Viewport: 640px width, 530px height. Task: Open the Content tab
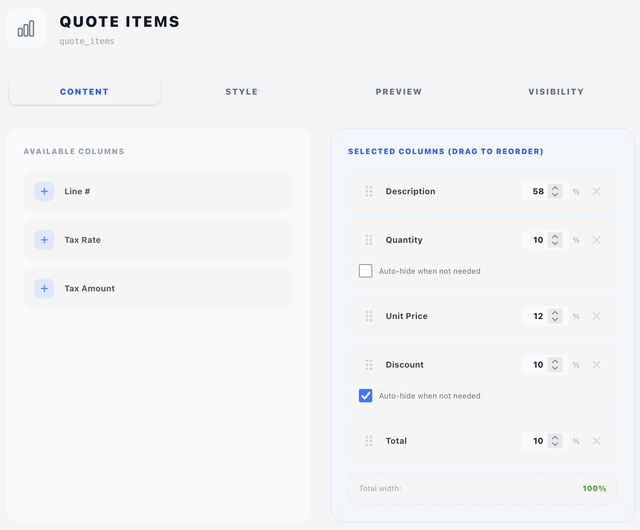click(x=84, y=92)
